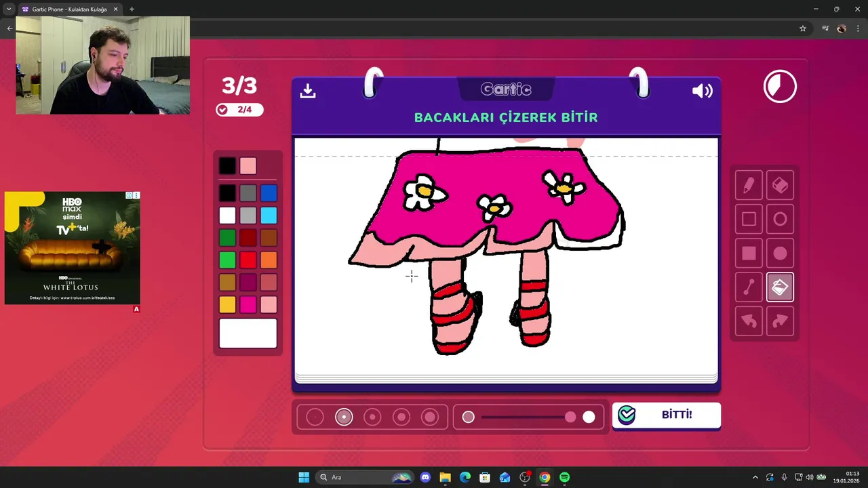This screenshot has height=488, width=868.
Task: Open a new browser tab
Action: point(132,9)
